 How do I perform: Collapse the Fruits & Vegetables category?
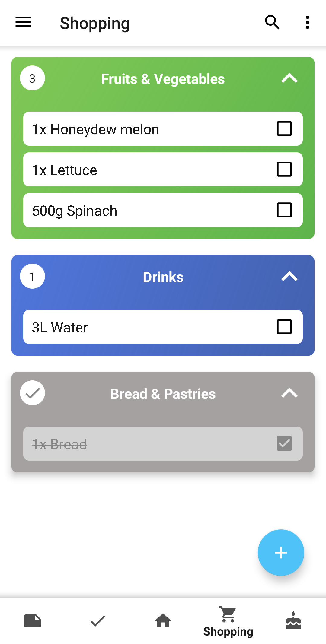[289, 78]
